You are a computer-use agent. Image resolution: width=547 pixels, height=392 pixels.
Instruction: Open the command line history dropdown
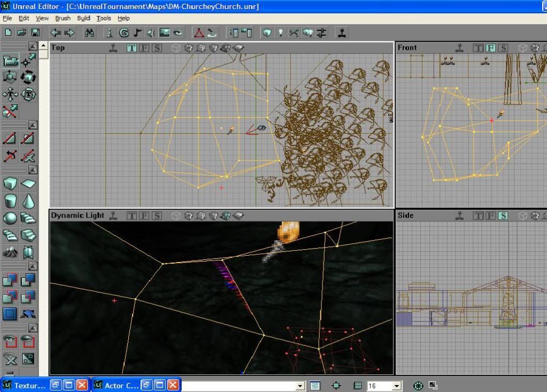pos(300,386)
